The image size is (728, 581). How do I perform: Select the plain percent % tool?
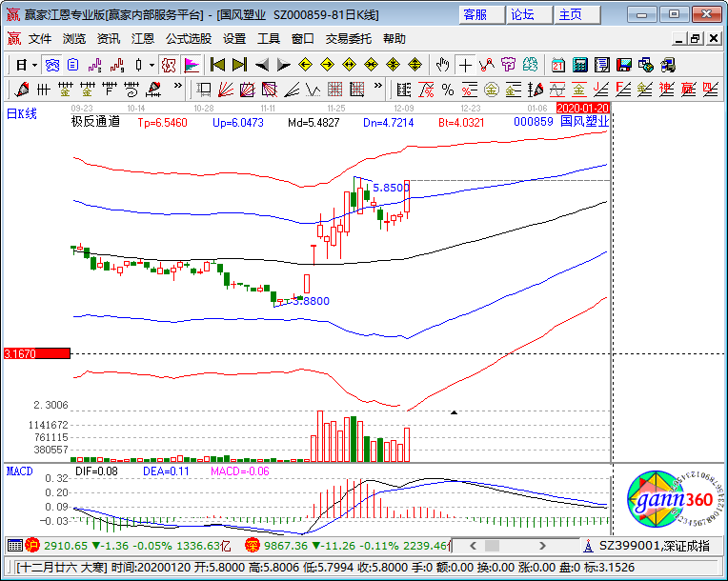(448, 90)
